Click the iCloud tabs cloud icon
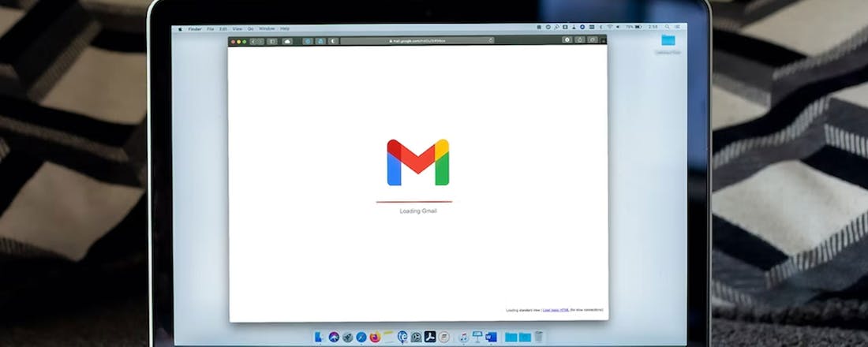 tap(287, 42)
